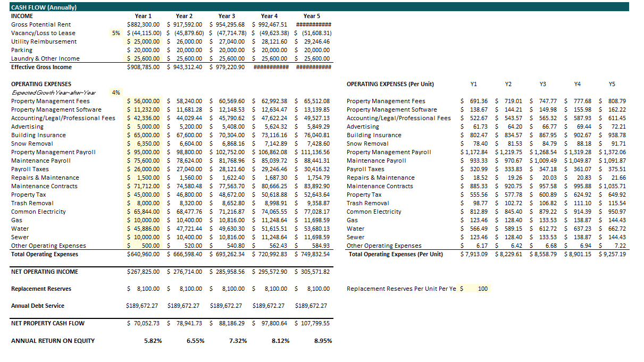Select Accounting/Legal/Professional Fees label in left table
Screen dimensions: 644x362
63,118
